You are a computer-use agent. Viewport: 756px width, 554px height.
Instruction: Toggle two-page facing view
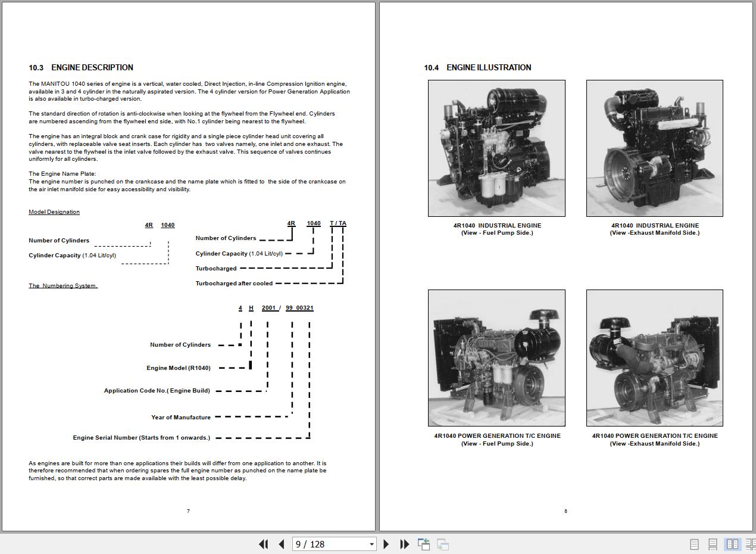point(732,544)
